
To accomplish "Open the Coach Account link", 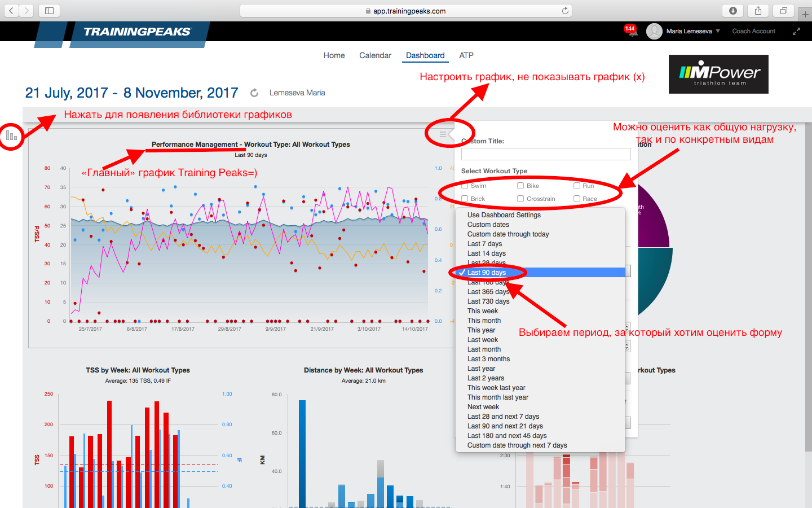I will pos(753,31).
